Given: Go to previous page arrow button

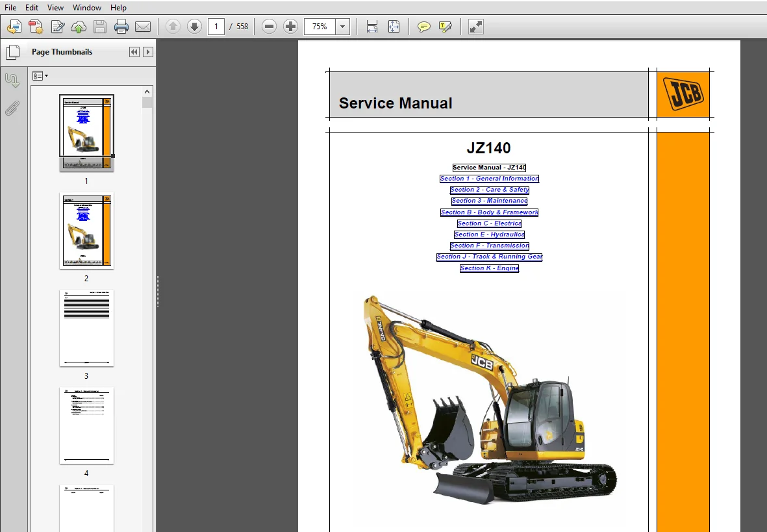Looking at the screenshot, I should click(x=173, y=27).
